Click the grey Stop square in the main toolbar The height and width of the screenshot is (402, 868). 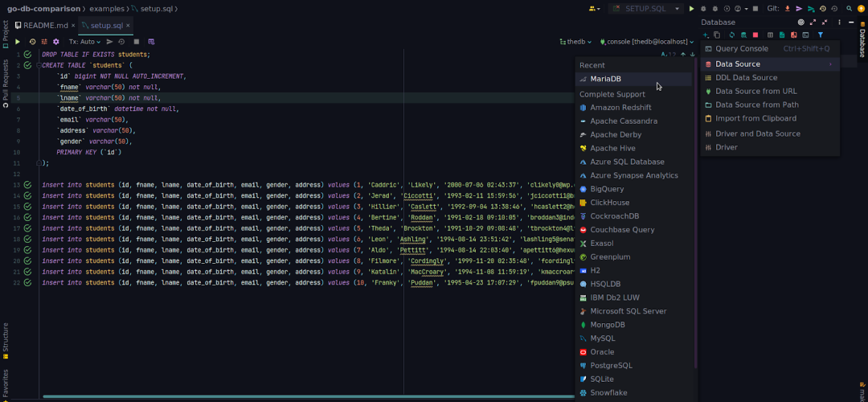755,9
